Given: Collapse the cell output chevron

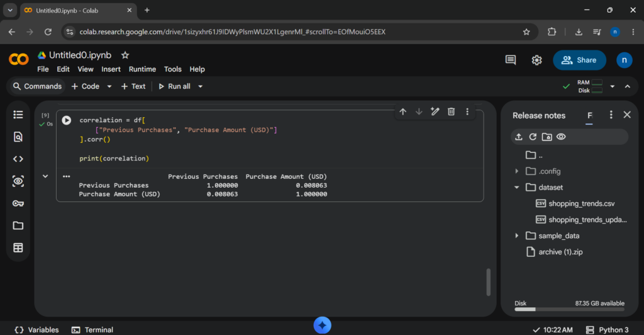Looking at the screenshot, I should pyautogui.click(x=45, y=176).
